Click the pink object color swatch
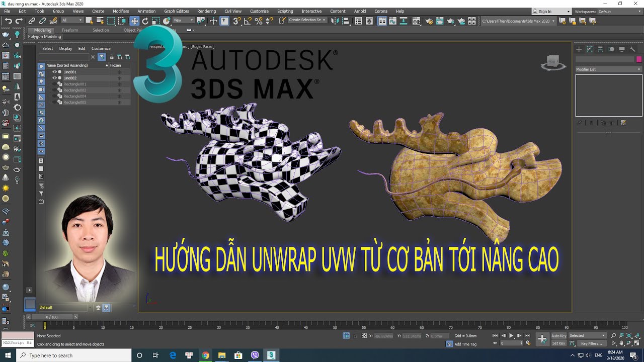This screenshot has height=362, width=644. click(639, 59)
